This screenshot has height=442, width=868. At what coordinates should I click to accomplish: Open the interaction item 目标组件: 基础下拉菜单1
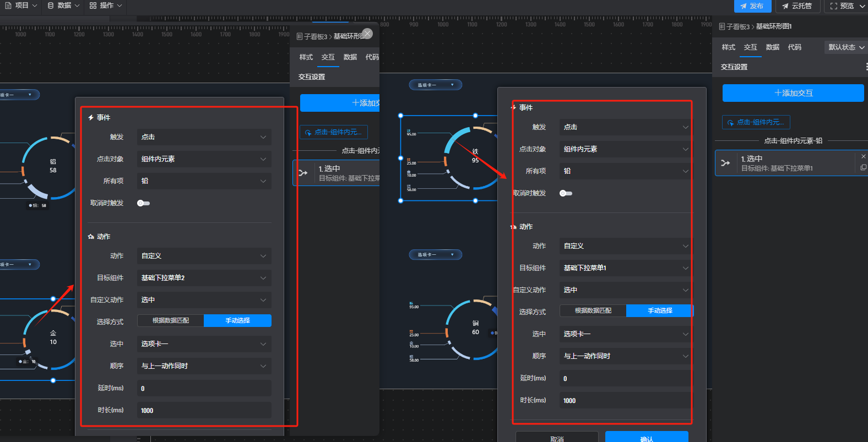pos(791,163)
